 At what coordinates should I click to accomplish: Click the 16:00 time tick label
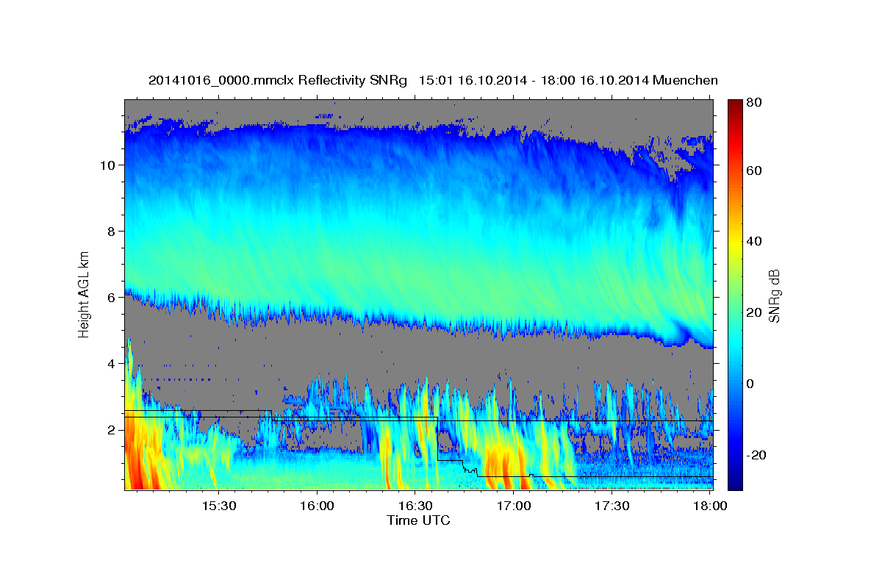(x=318, y=506)
